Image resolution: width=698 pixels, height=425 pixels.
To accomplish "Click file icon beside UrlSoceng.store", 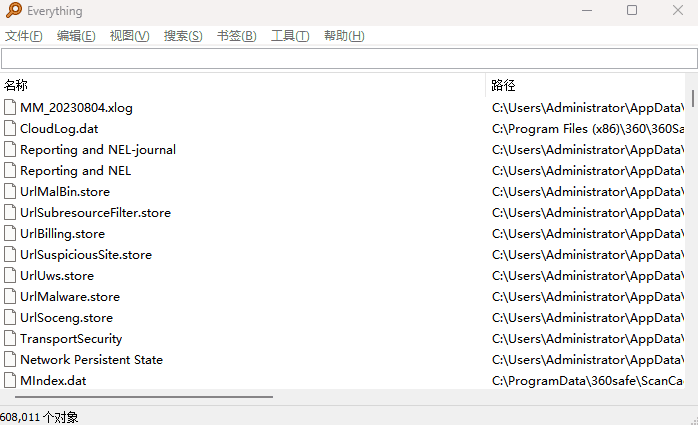I will [x=10, y=317].
